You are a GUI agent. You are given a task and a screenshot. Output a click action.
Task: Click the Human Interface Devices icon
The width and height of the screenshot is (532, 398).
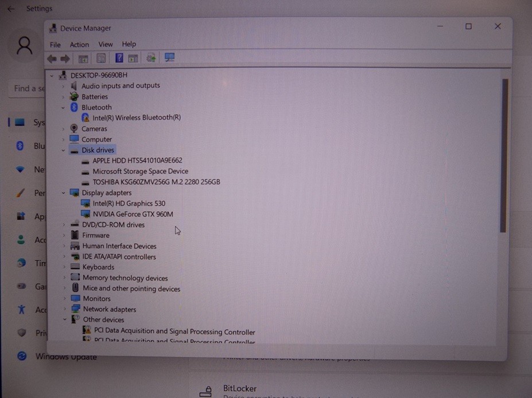[x=75, y=246]
